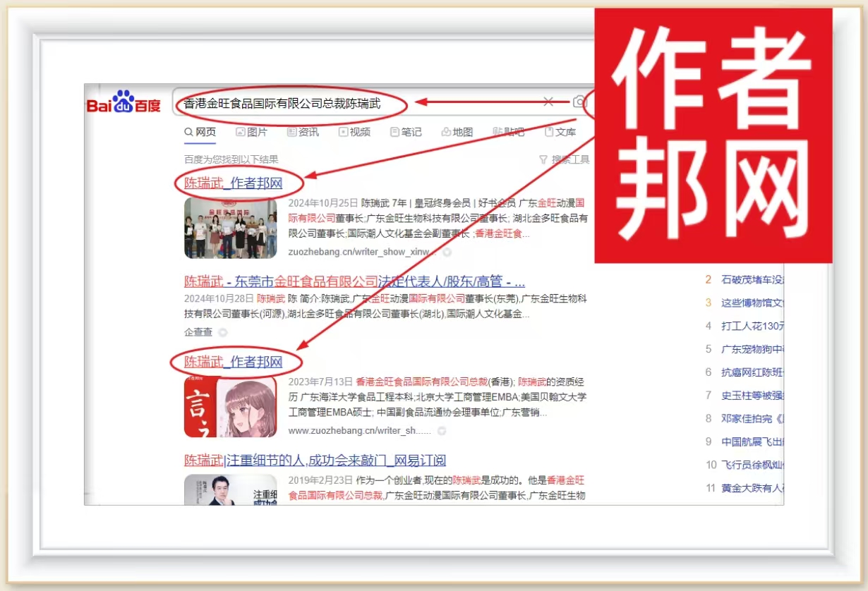Image resolution: width=868 pixels, height=591 pixels.
Task: Switch to the 资讯 search tab
Action: (x=302, y=132)
